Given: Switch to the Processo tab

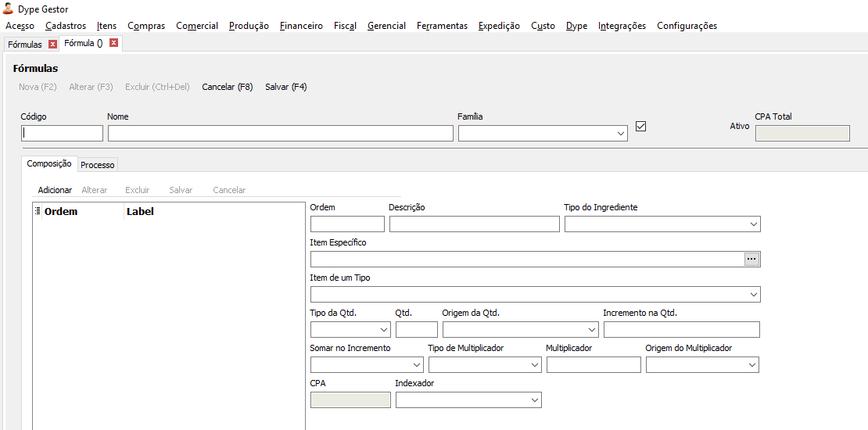Looking at the screenshot, I should [98, 165].
